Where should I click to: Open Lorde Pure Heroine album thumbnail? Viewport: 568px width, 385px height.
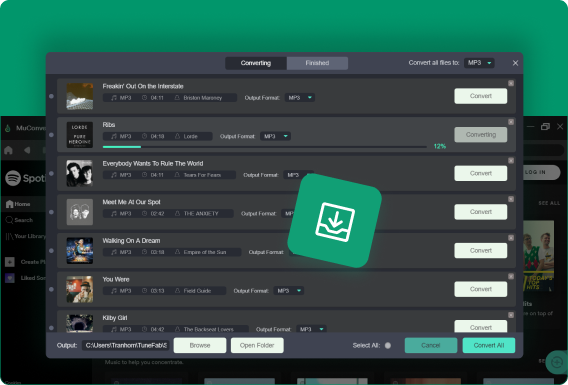pyautogui.click(x=80, y=135)
